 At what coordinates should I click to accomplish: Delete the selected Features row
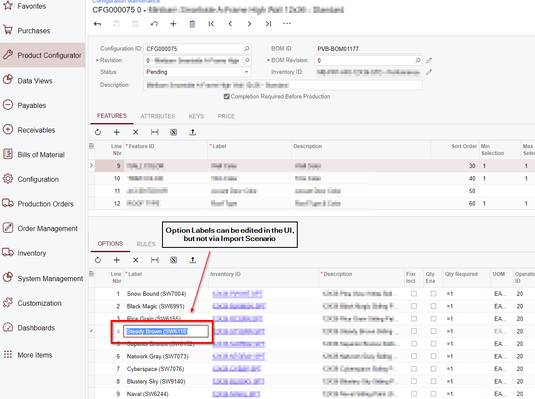(136, 132)
